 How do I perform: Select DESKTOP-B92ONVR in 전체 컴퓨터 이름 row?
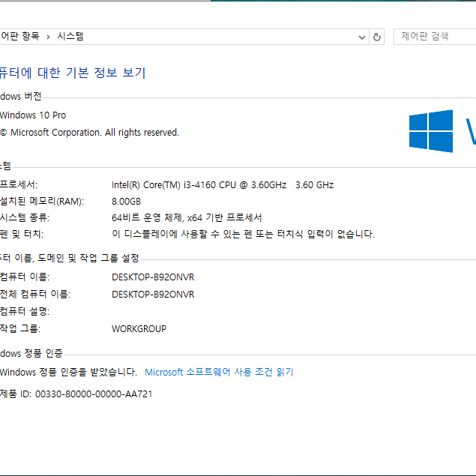click(153, 295)
